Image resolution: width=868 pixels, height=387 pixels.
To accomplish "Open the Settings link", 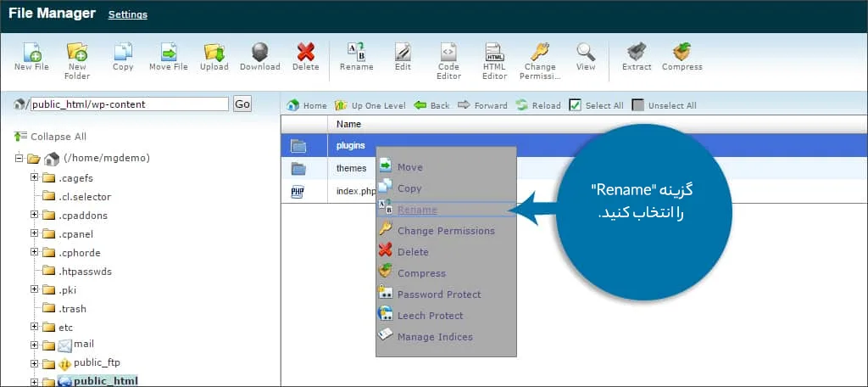I will (128, 14).
